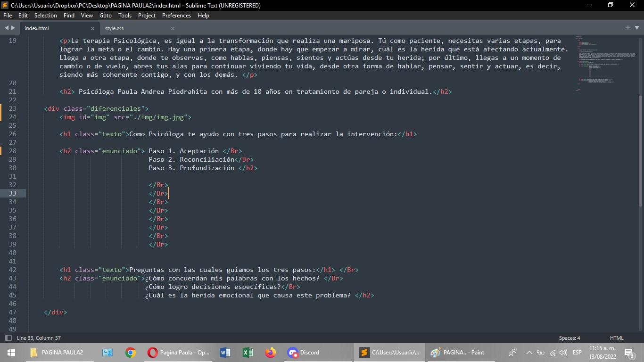Click the vertical editor scrollbar
Viewport: 644px width, 362px height.
(x=640, y=151)
